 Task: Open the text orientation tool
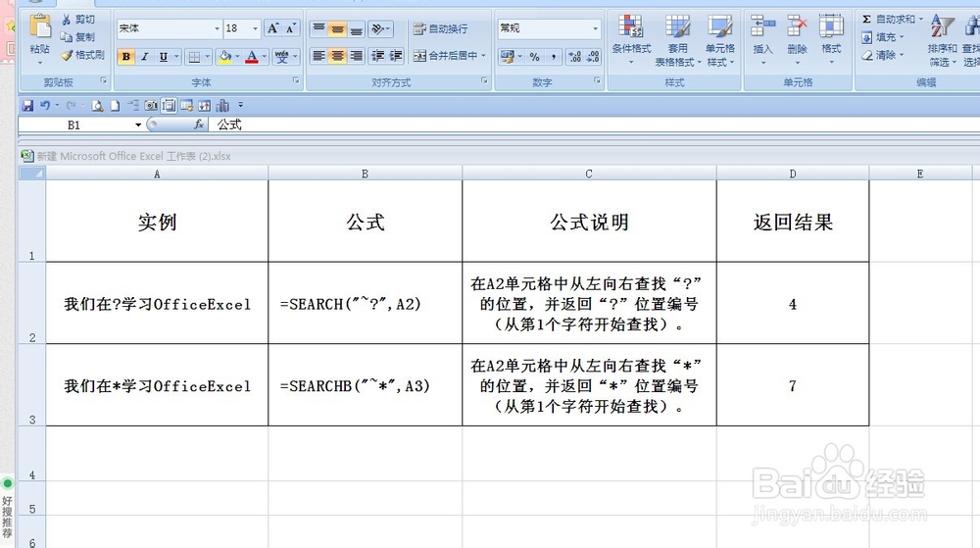coord(380,28)
